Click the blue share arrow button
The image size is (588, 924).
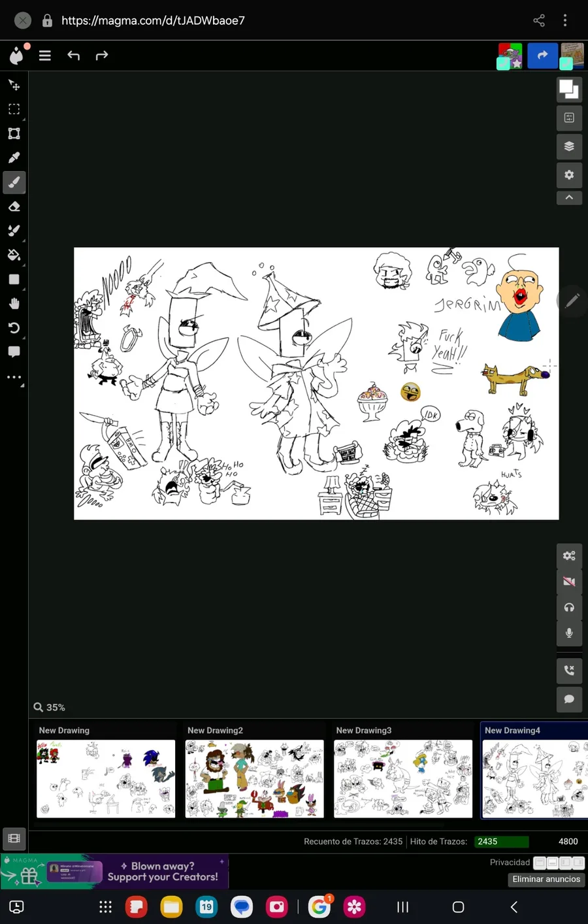(542, 56)
